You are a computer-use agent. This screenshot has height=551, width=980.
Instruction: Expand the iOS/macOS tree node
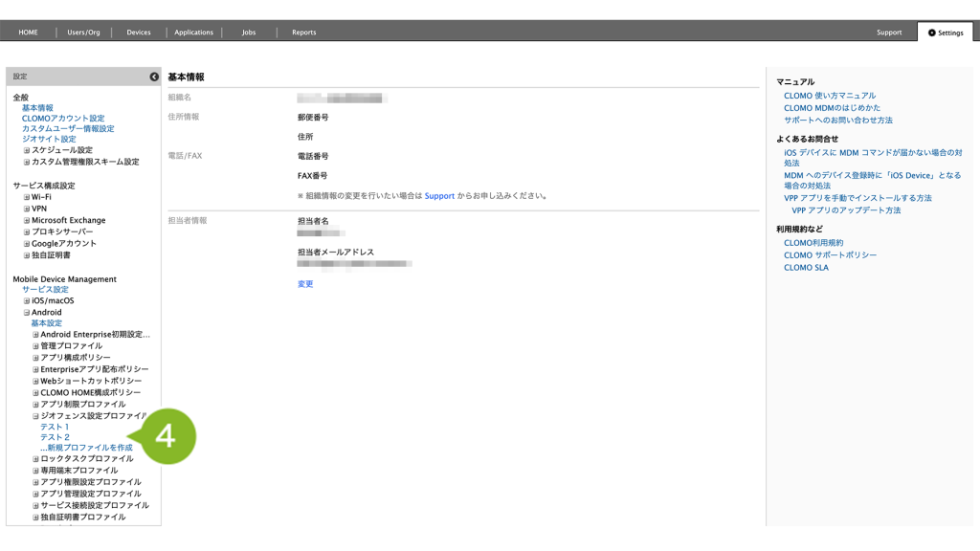(x=27, y=301)
